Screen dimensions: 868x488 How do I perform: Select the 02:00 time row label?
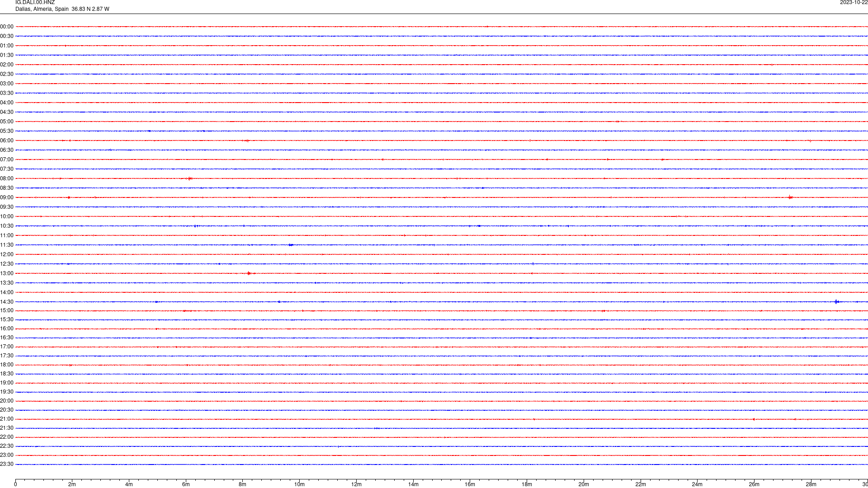7,65
